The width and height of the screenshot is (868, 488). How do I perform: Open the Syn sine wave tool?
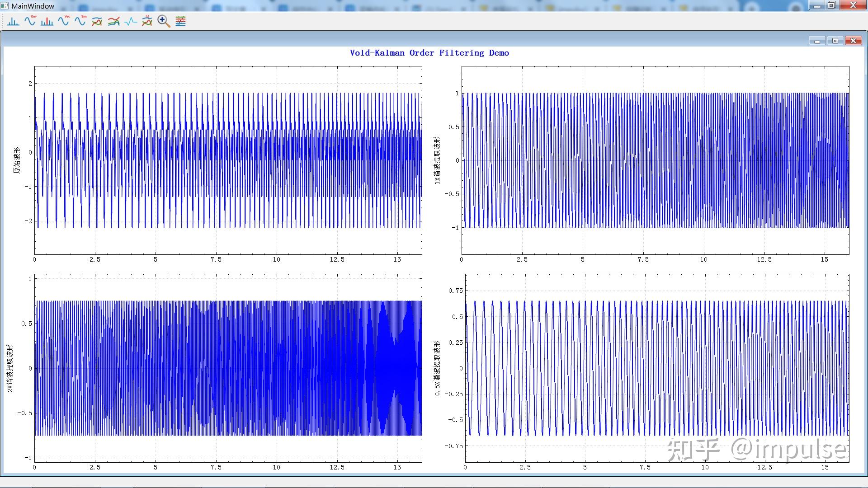click(x=80, y=21)
